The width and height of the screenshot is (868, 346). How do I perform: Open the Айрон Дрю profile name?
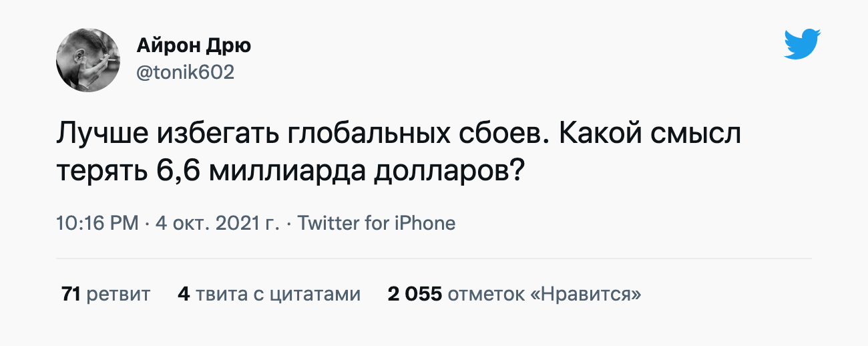194,46
